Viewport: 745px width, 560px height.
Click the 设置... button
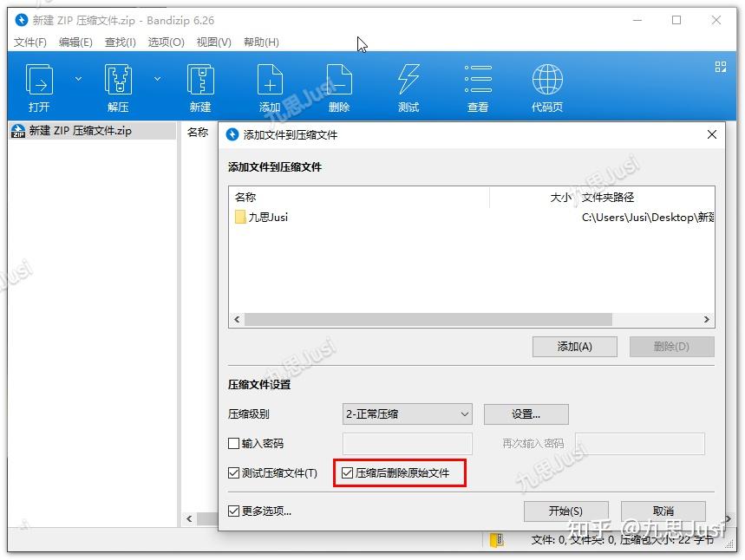click(526, 413)
